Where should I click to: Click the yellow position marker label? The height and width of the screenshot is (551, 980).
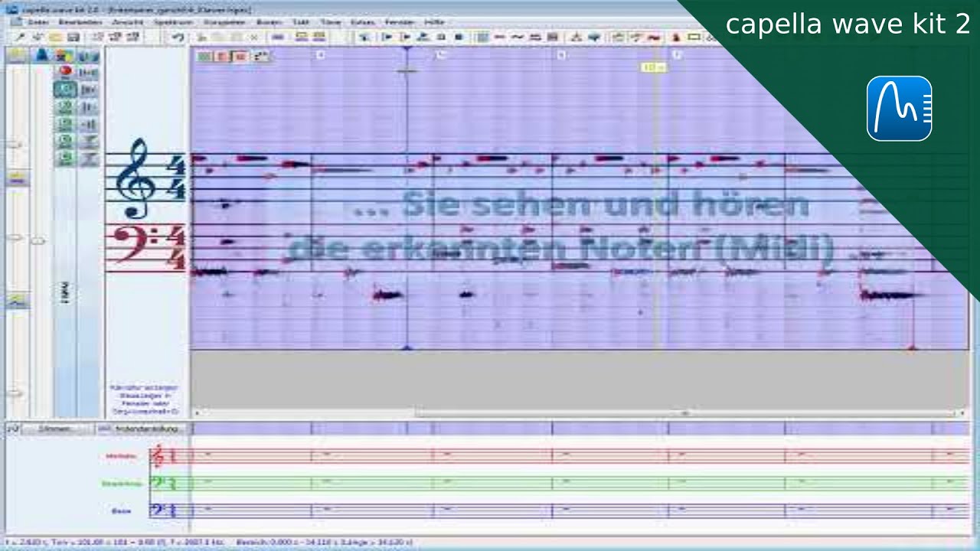tap(654, 67)
